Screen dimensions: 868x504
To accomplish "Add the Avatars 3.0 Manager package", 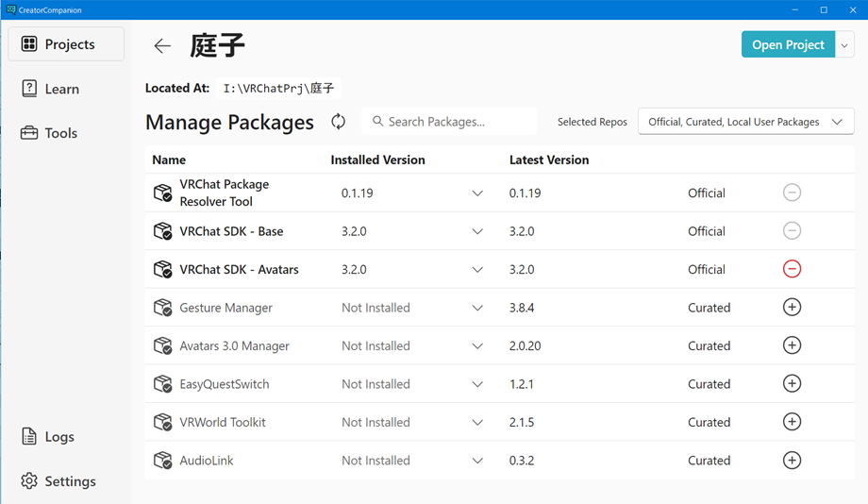I will 792,345.
